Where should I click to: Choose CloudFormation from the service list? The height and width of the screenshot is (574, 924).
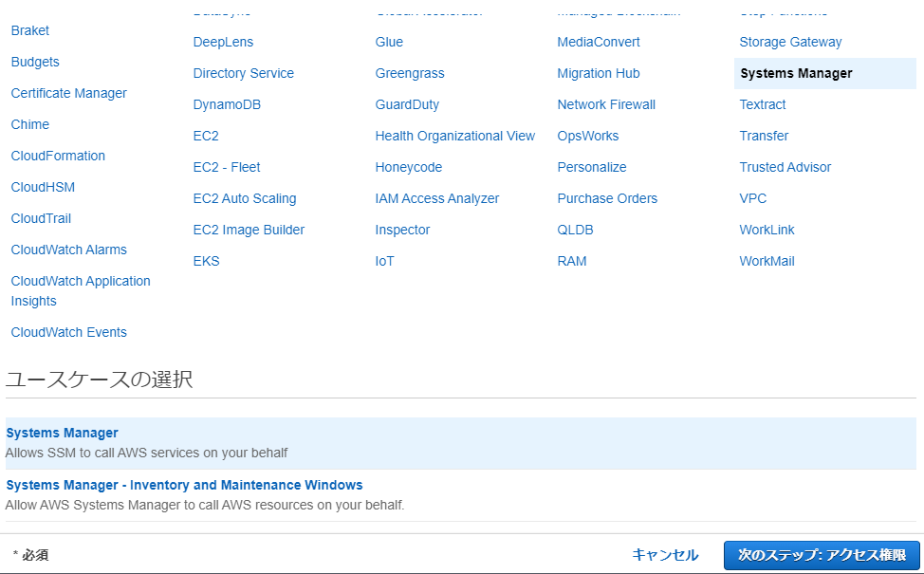coord(58,156)
